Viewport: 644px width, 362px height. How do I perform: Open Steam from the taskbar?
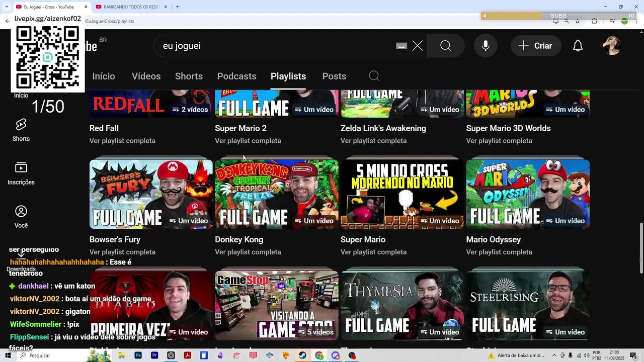coord(302,355)
